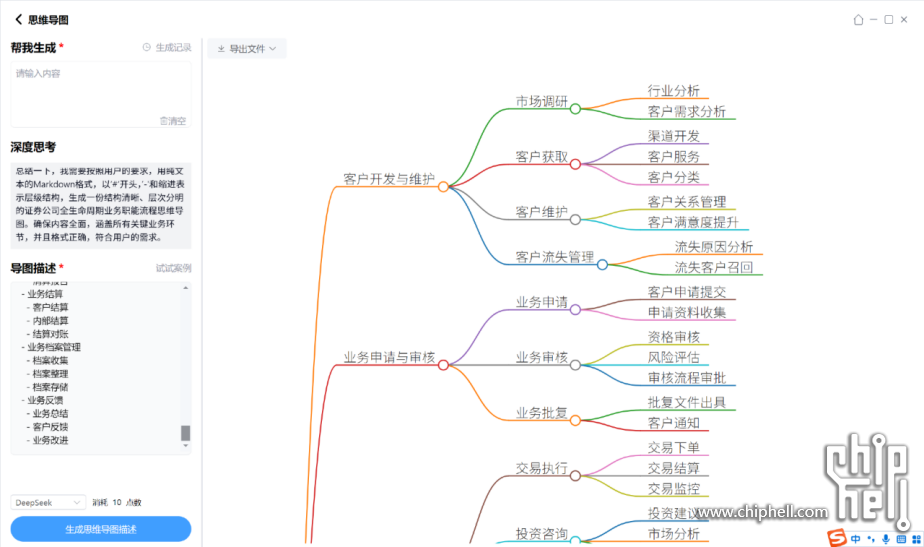The width and height of the screenshot is (924, 547).
Task: Click 档案整理 in outline list
Action: [50, 374]
